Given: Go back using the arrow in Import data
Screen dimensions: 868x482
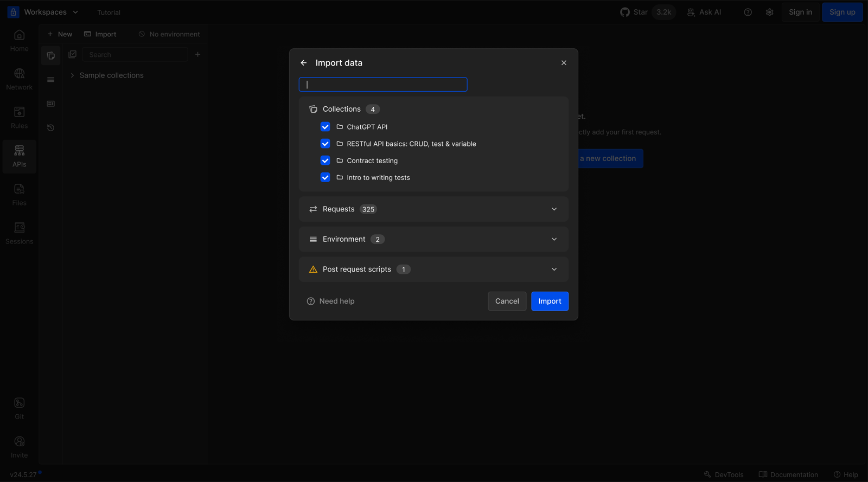Looking at the screenshot, I should pyautogui.click(x=304, y=63).
